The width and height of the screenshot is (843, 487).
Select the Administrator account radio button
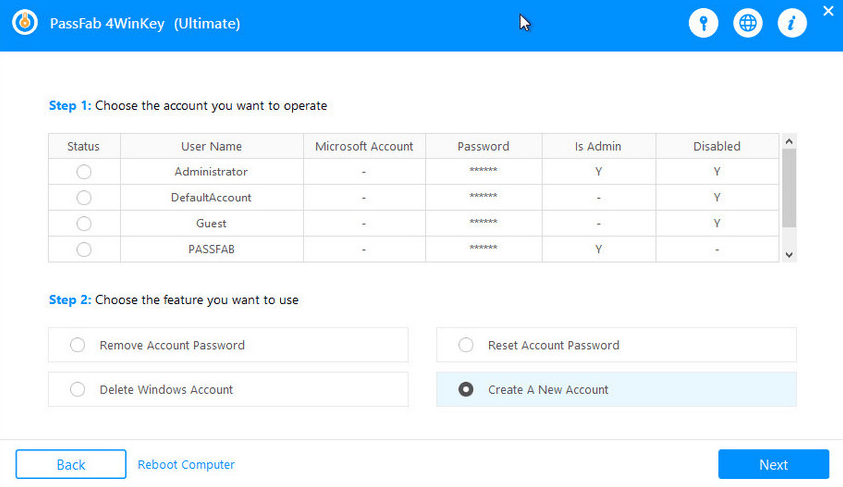tap(84, 172)
